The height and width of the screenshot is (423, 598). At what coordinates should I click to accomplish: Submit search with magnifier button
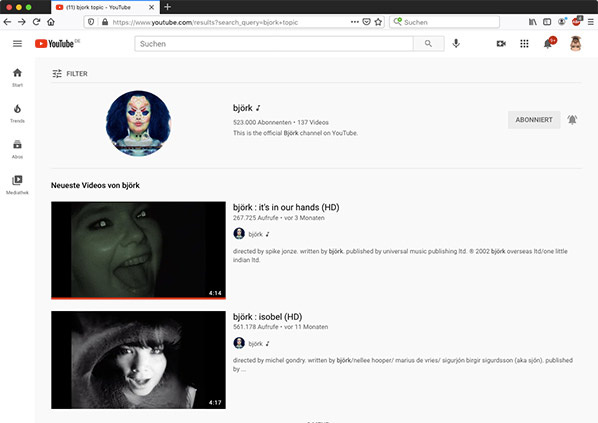[428, 43]
